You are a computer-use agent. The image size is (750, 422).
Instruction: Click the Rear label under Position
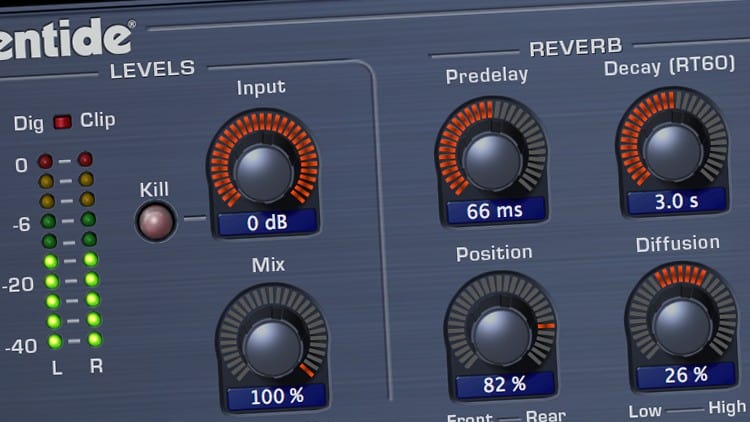[546, 415]
